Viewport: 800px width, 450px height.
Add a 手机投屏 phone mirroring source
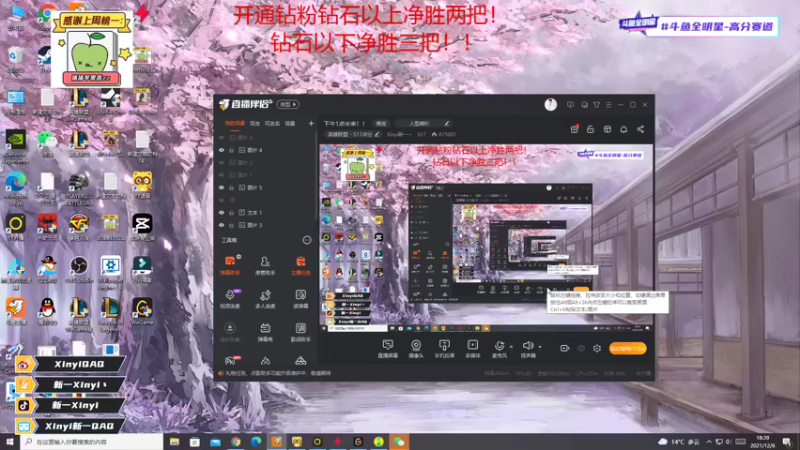tap(444, 349)
